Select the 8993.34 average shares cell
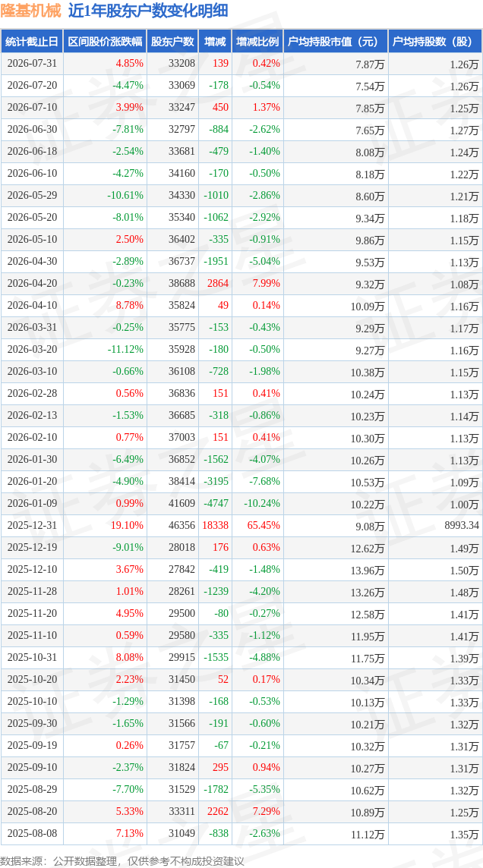483x868 pixels. coord(461,525)
